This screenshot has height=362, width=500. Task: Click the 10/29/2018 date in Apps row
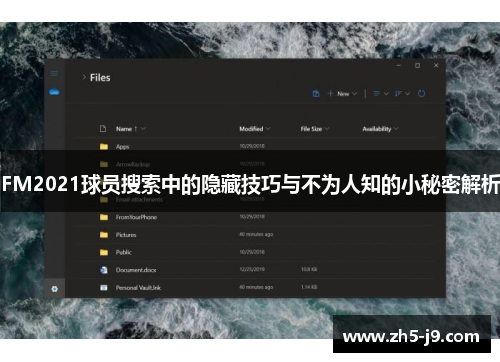252,146
